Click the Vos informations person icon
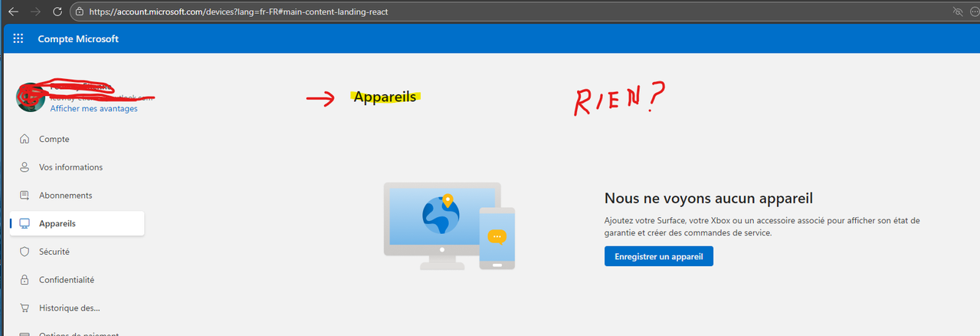The height and width of the screenshot is (336, 980). click(x=25, y=167)
